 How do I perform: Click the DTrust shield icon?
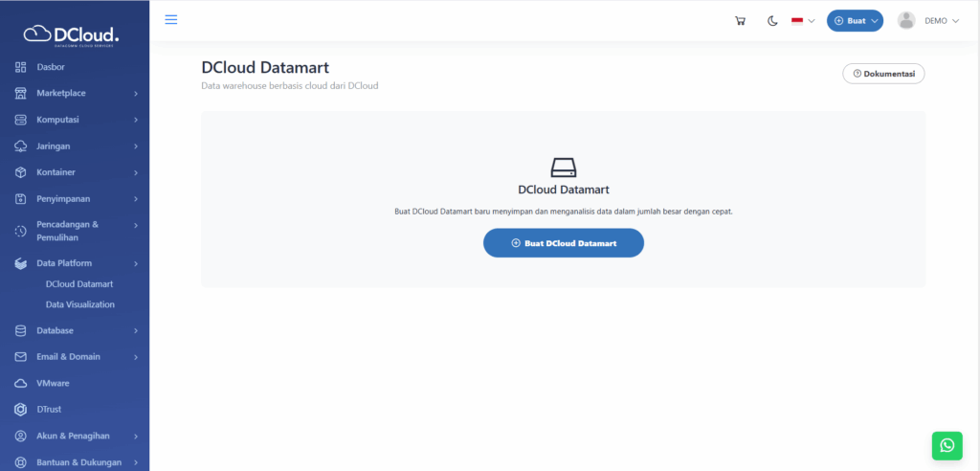click(21, 410)
